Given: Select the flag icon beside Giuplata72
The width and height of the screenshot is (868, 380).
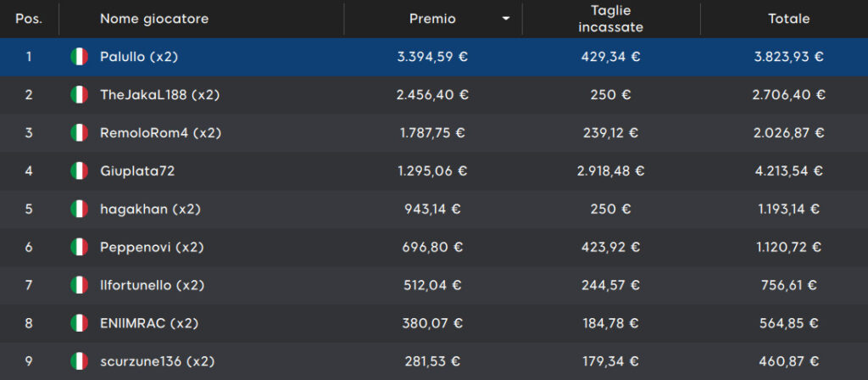Looking at the screenshot, I should coord(79,170).
